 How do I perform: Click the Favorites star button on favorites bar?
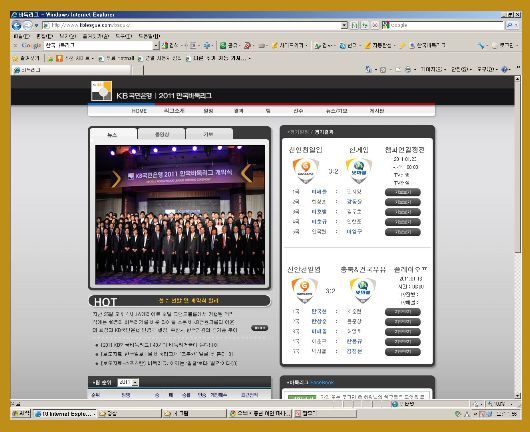tap(26, 58)
